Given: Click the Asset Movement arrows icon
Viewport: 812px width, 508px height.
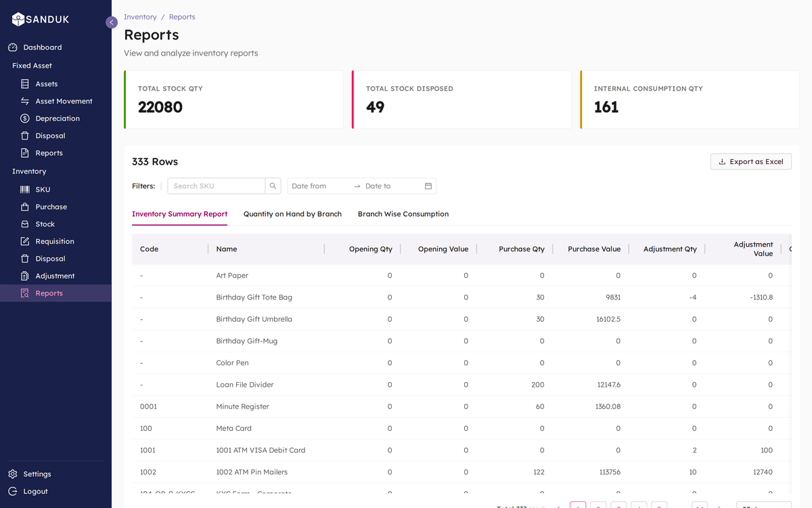Looking at the screenshot, I should [x=25, y=101].
